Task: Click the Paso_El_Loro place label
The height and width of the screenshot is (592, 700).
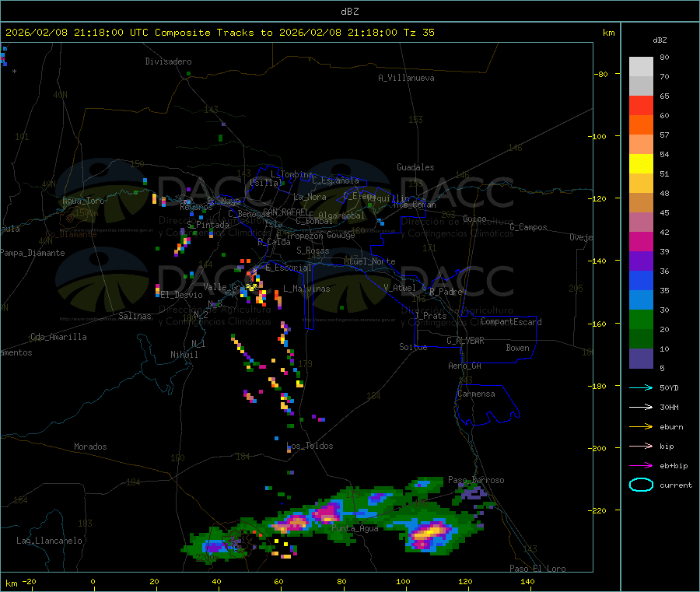Action: pyautogui.click(x=538, y=569)
